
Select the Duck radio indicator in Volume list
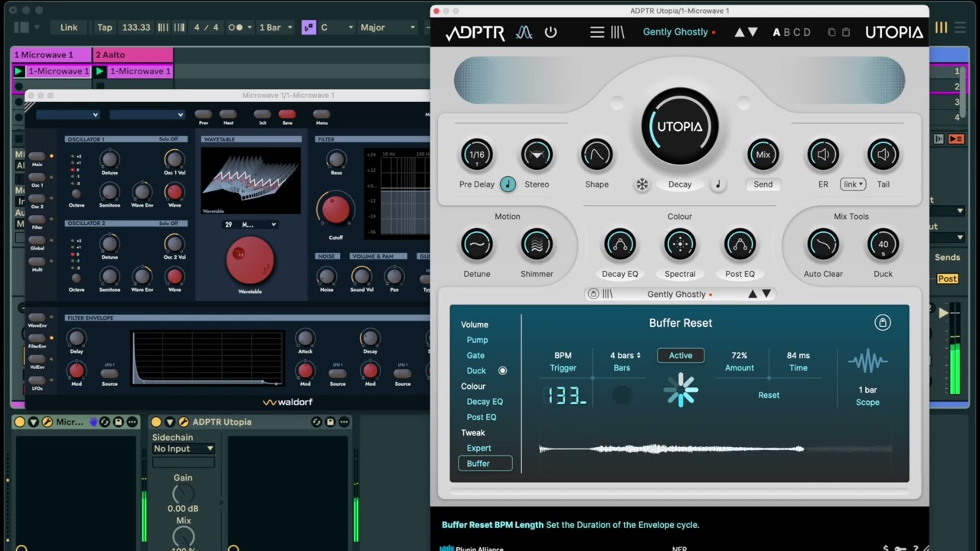pyautogui.click(x=503, y=370)
